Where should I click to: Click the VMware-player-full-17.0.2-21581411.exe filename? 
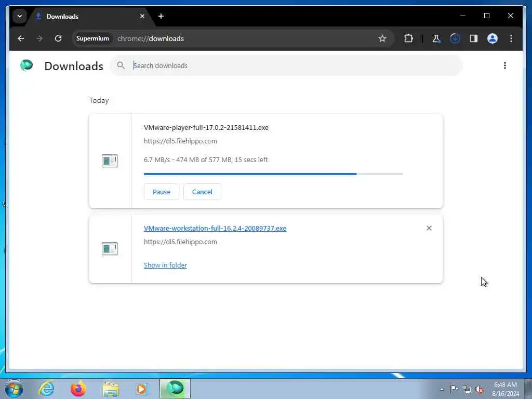click(x=206, y=128)
